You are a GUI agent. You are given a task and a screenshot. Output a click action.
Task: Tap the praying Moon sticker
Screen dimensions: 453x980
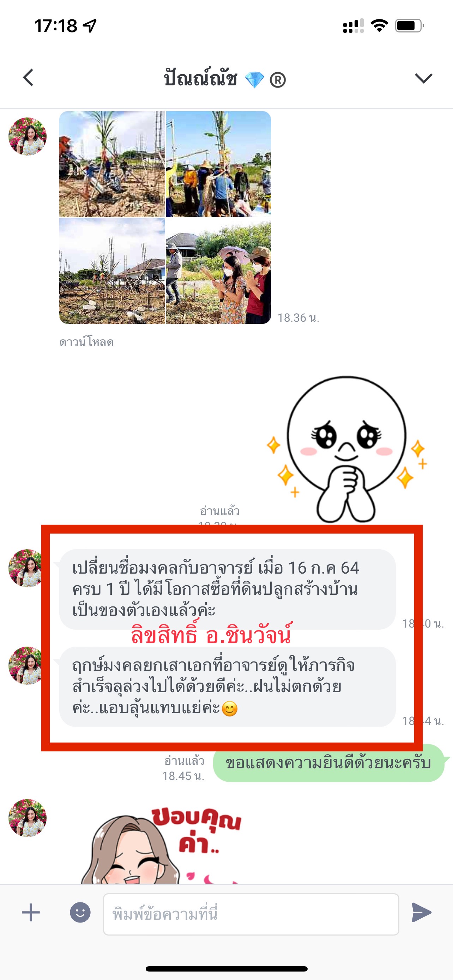click(x=346, y=449)
